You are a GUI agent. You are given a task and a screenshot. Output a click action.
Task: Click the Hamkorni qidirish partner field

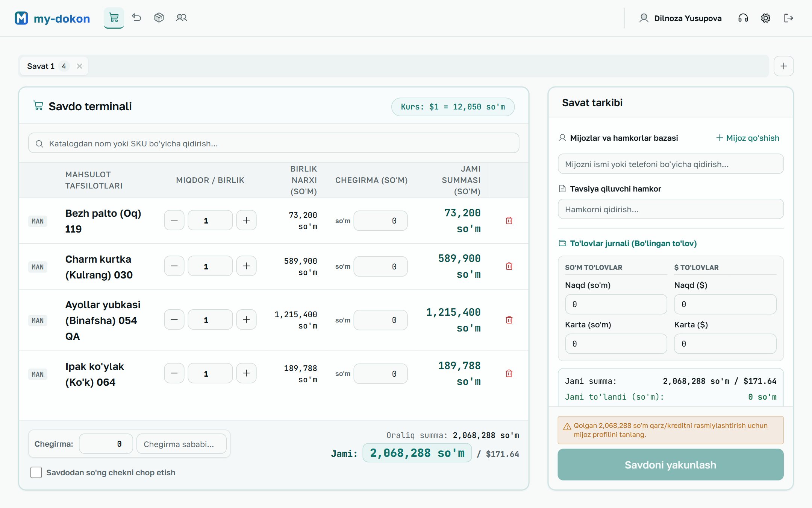click(671, 209)
